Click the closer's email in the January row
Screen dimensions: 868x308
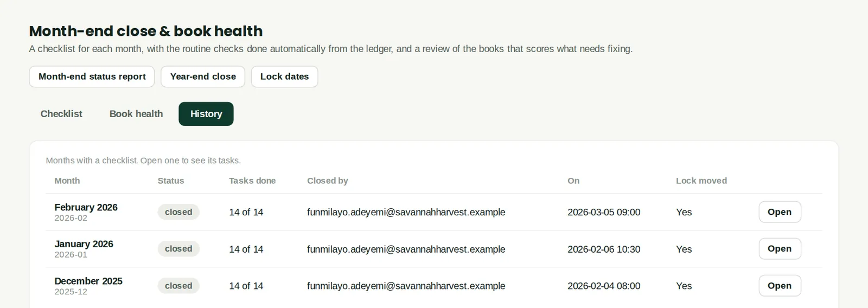[x=406, y=249]
